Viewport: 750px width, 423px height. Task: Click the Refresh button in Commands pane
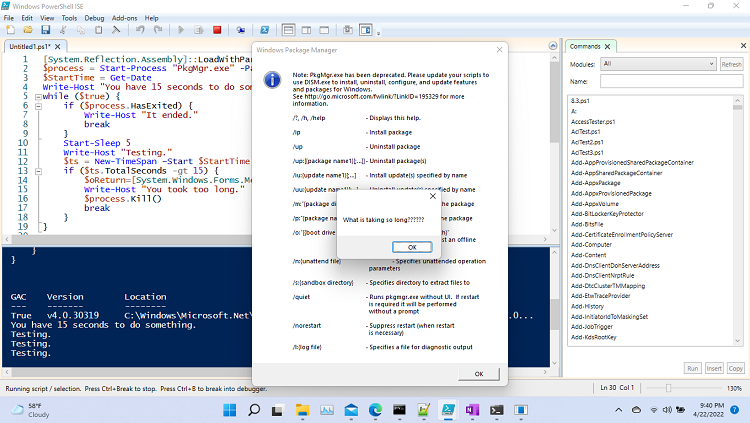[x=731, y=64]
